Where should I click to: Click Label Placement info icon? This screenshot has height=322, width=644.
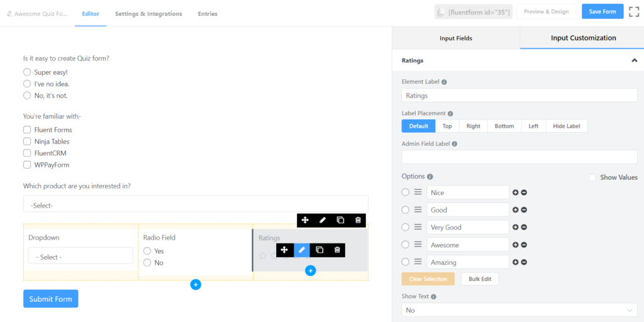(450, 113)
